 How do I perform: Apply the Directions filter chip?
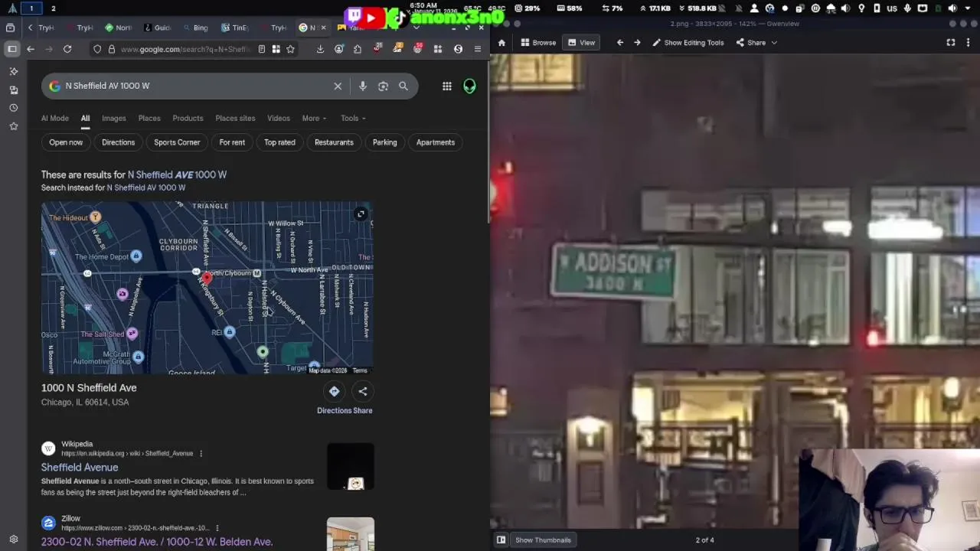[x=118, y=142]
